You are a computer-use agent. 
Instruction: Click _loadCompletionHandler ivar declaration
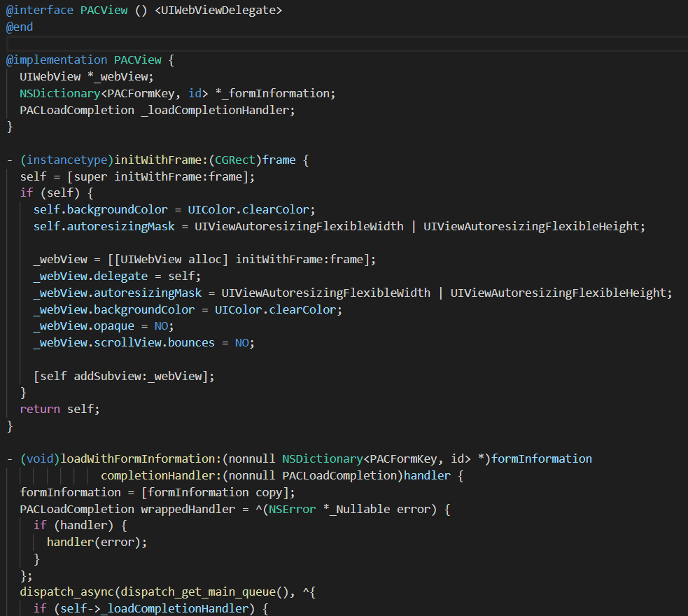(218, 110)
